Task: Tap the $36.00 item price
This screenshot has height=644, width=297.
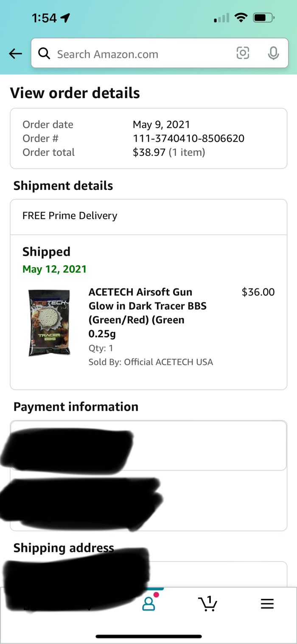Action: 258,292
